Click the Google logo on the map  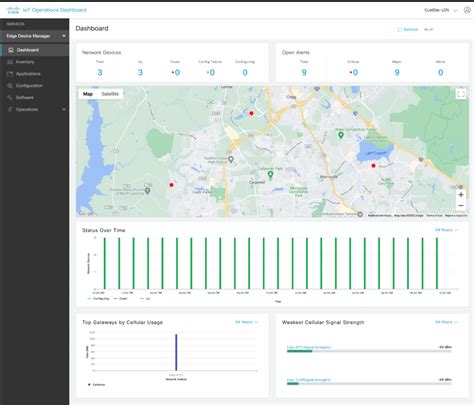point(86,213)
